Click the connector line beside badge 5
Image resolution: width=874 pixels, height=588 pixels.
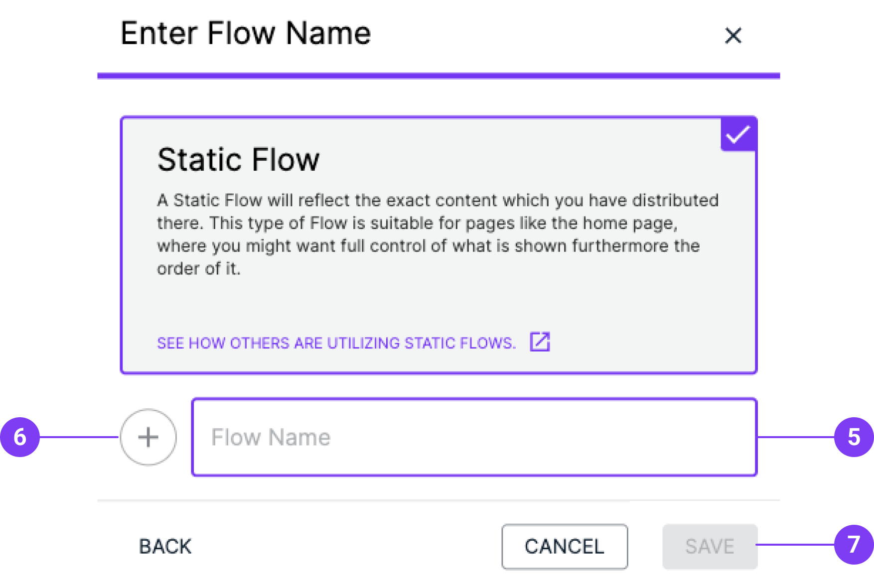796,437
